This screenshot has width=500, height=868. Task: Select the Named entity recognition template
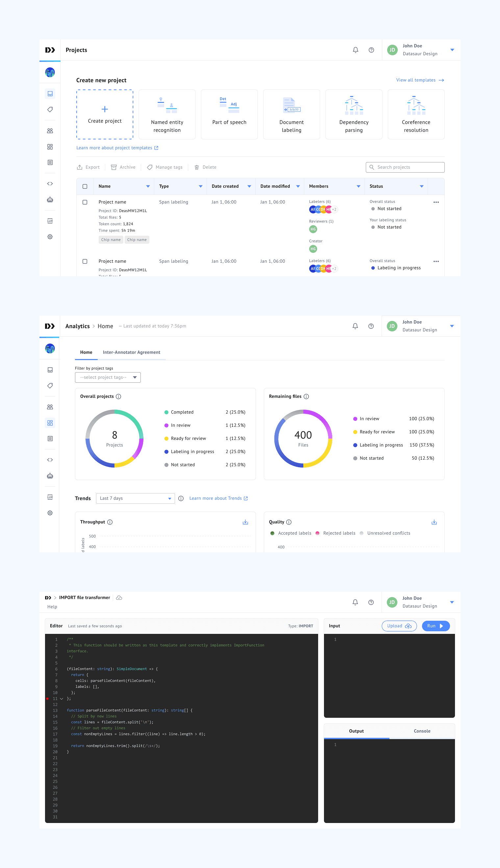pyautogui.click(x=167, y=115)
